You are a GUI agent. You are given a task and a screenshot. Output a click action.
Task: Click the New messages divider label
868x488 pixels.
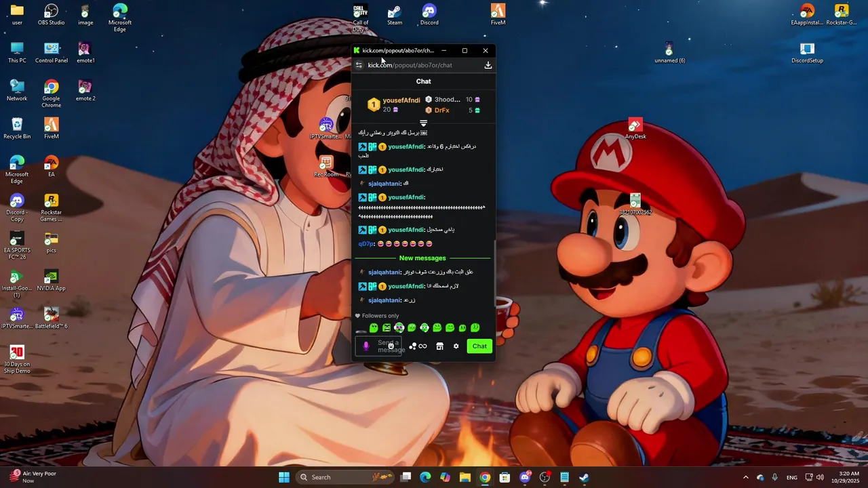click(x=422, y=258)
